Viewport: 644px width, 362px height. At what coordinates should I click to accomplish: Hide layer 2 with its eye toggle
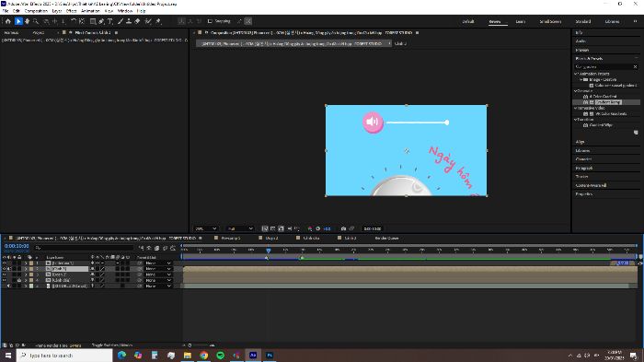point(5,269)
